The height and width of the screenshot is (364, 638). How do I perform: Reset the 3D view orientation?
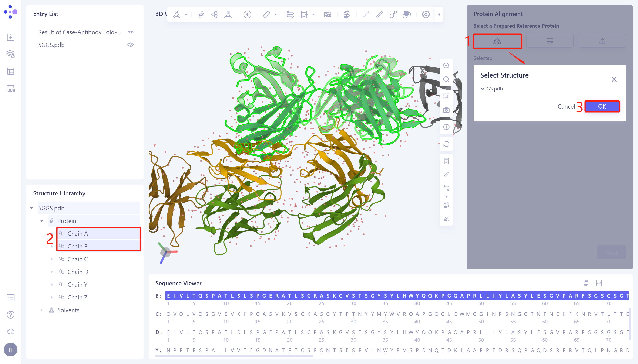[x=447, y=144]
